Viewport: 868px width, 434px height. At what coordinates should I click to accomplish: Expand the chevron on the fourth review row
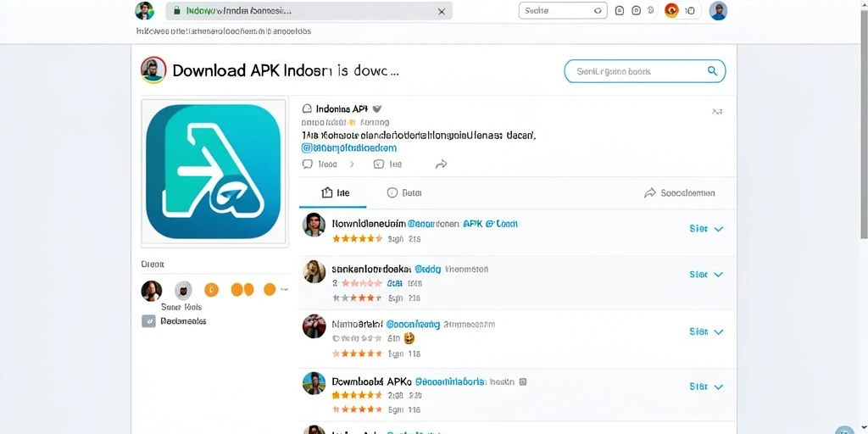[719, 387]
